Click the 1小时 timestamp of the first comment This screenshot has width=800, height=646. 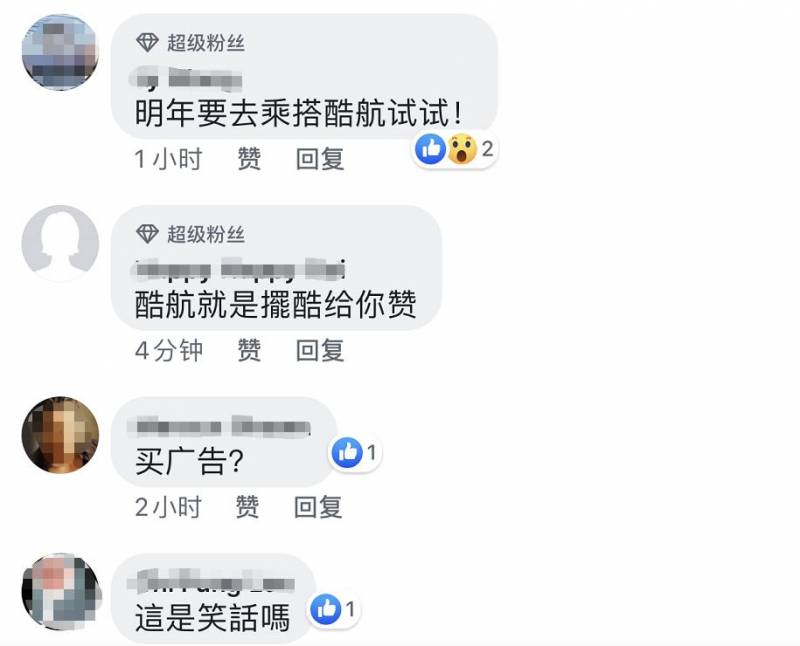pyautogui.click(x=168, y=159)
